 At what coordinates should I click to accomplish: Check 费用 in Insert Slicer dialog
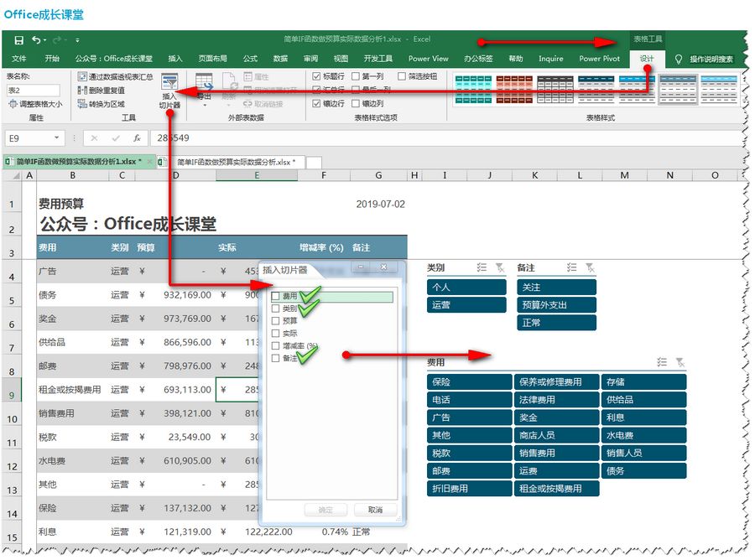275,296
